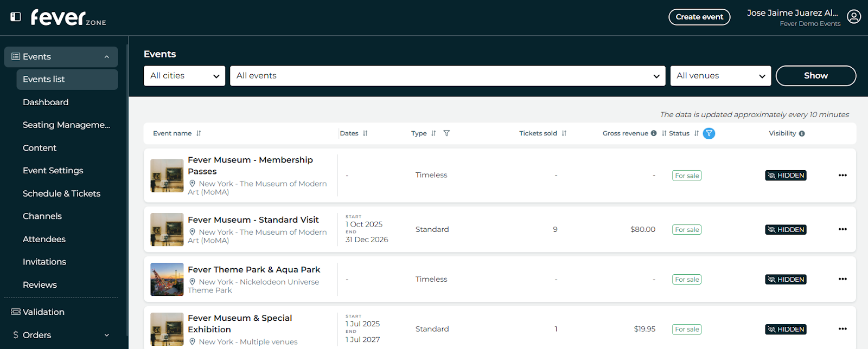Screen dimensions: 868x349
Task: Click the $19.95 gross revenue value
Action: click(644, 329)
